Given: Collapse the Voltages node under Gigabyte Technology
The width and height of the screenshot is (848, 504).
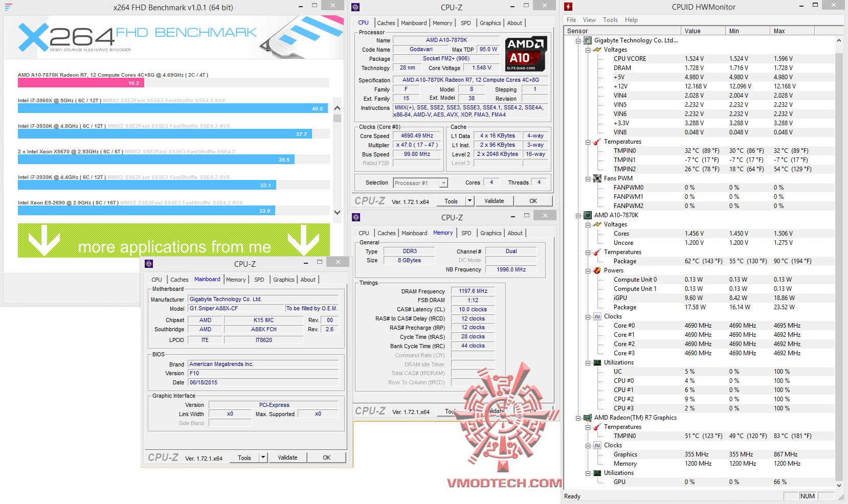Looking at the screenshot, I should click(x=588, y=50).
